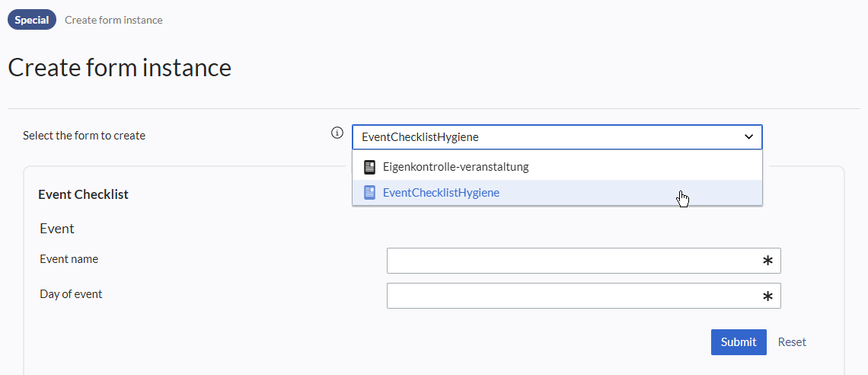This screenshot has width=868, height=375.
Task: Click the Day of event label
Action: (71, 294)
